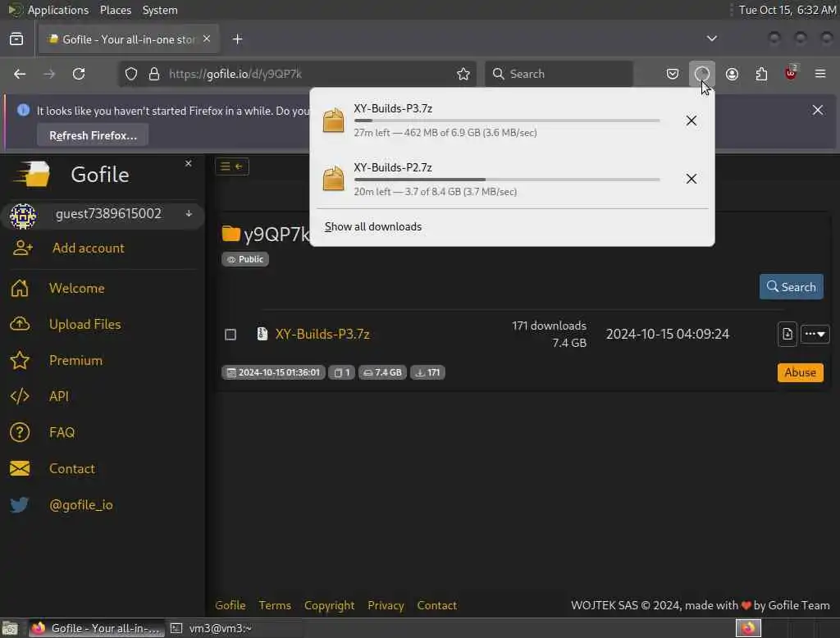Open the FAQ page
Screen dimensions: 840x638
[62, 432]
